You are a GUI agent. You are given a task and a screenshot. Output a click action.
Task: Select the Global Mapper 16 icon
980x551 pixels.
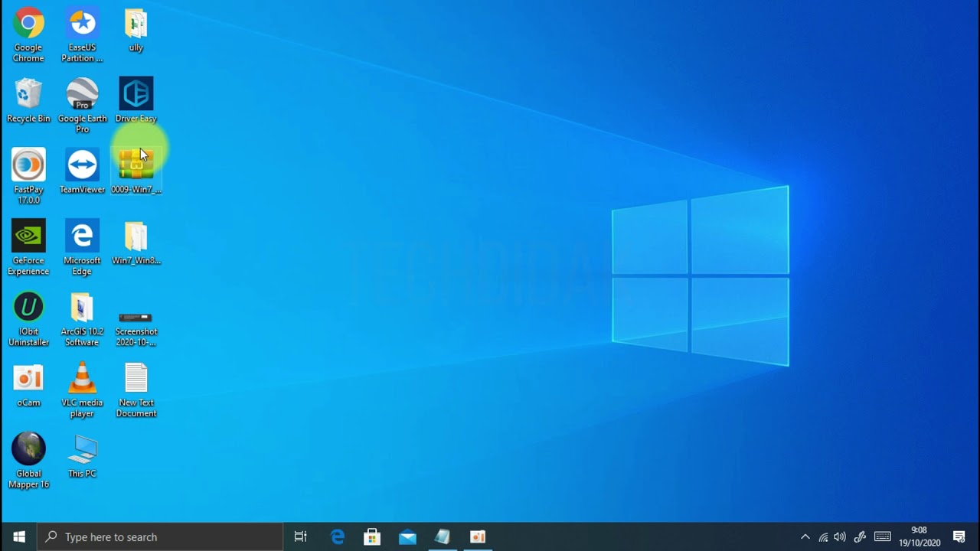(x=28, y=461)
